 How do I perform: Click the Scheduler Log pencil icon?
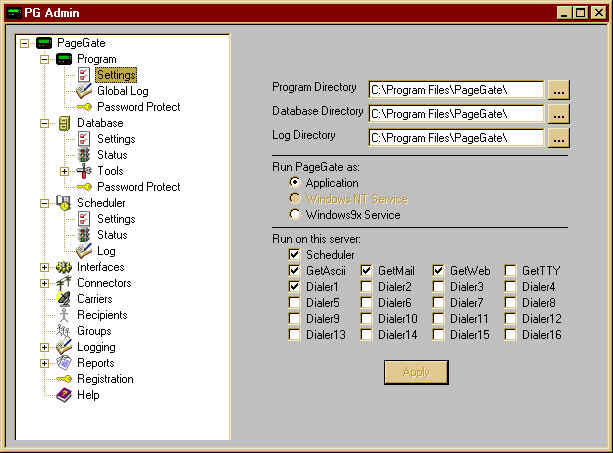[85, 251]
